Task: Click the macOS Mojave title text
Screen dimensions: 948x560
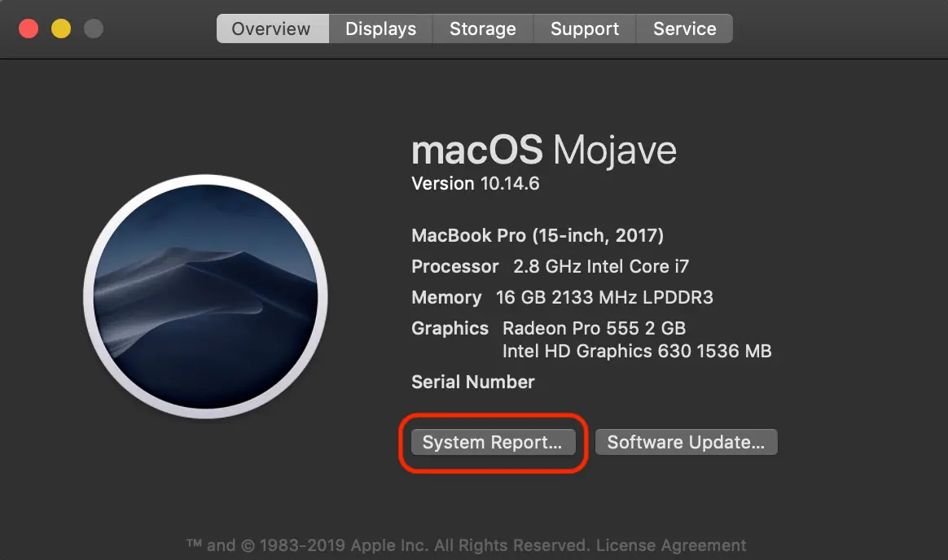Action: coord(543,150)
